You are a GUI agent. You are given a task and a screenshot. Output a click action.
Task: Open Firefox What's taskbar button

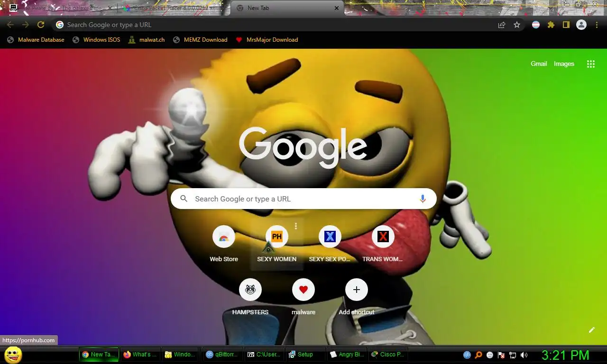140,355
